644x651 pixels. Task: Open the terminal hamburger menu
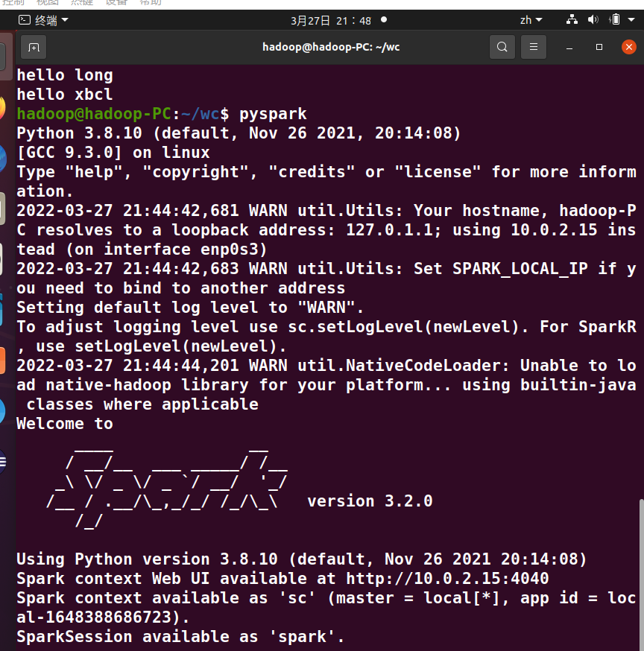[x=534, y=48]
